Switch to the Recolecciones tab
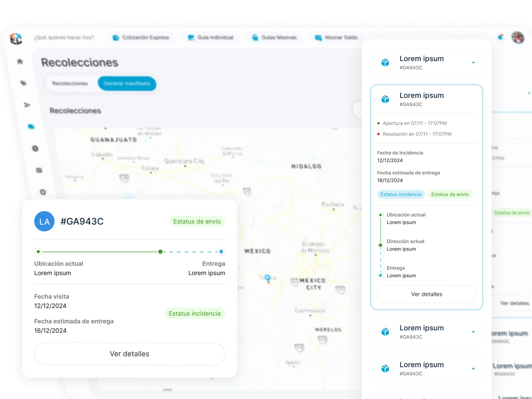 point(70,83)
